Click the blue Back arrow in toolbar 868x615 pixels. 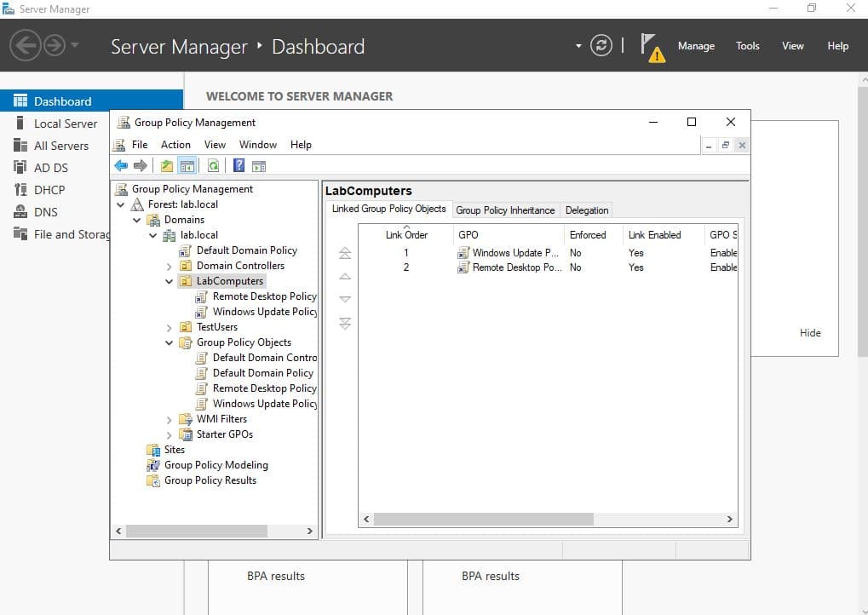click(121, 166)
